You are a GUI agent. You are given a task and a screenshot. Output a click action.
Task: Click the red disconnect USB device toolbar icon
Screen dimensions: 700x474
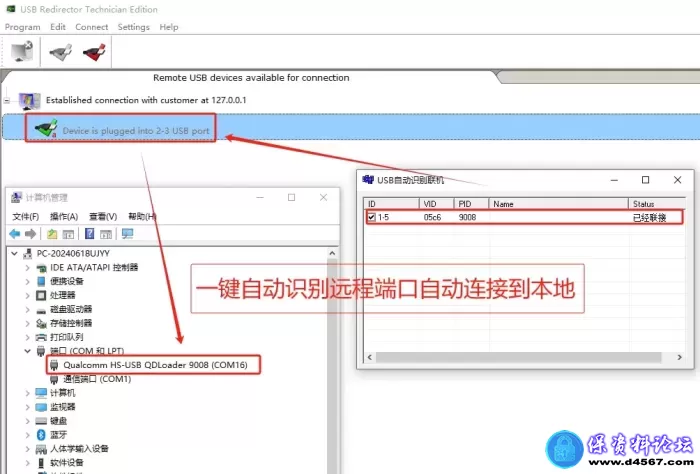coord(94,52)
